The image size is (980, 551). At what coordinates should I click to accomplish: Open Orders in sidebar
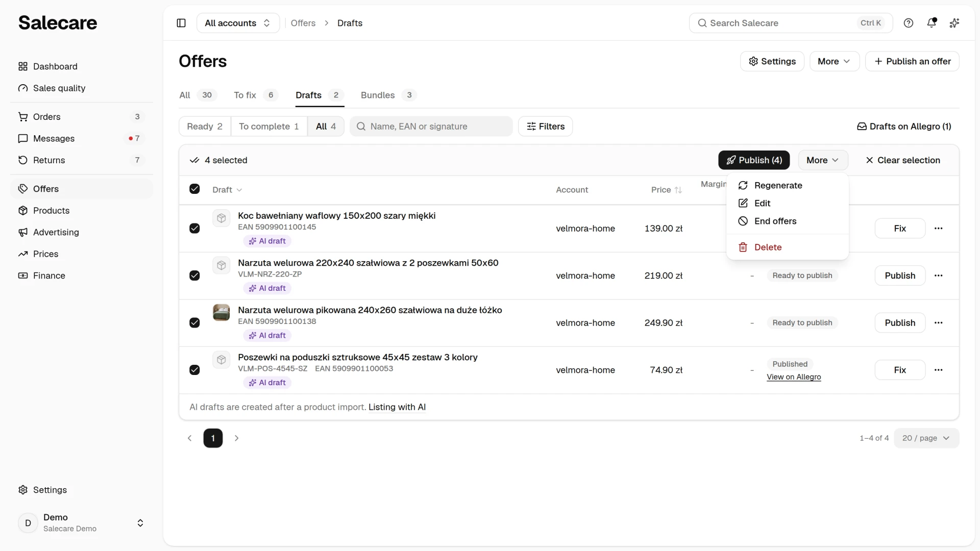pos(82,117)
